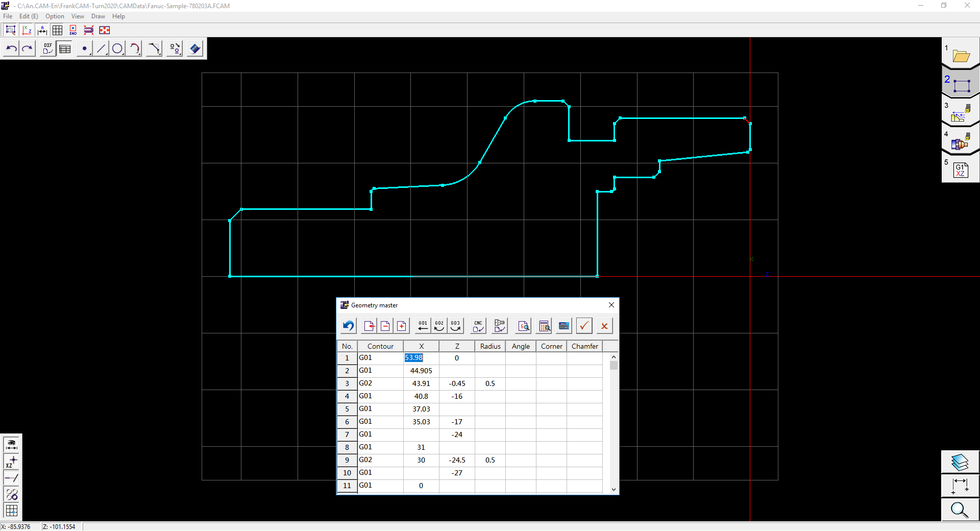Go to step 5 G-code XZ output tab

(x=961, y=169)
